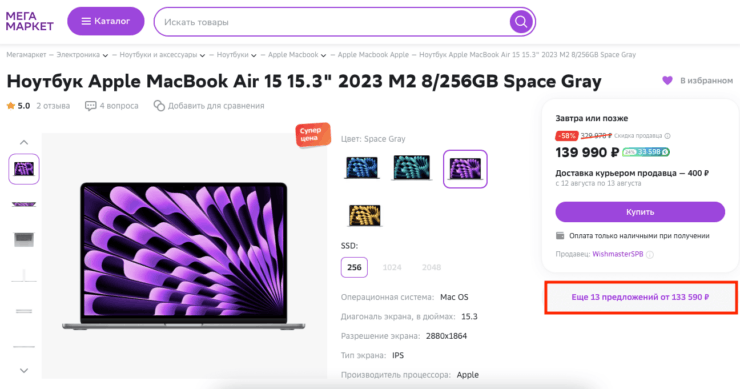This screenshot has height=389, width=740.
Task: Expand the Электроника breadcrumb chevron
Action: pos(105,55)
